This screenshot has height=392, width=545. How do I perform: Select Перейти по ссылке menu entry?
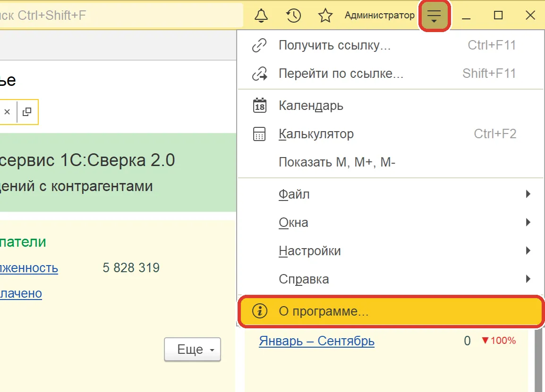coord(390,74)
